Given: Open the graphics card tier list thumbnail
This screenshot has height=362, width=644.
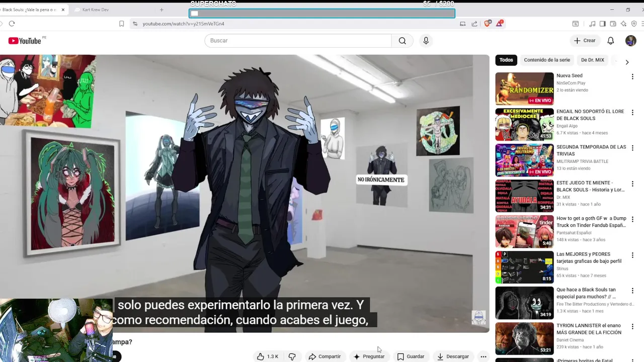Looking at the screenshot, I should 524,267.
